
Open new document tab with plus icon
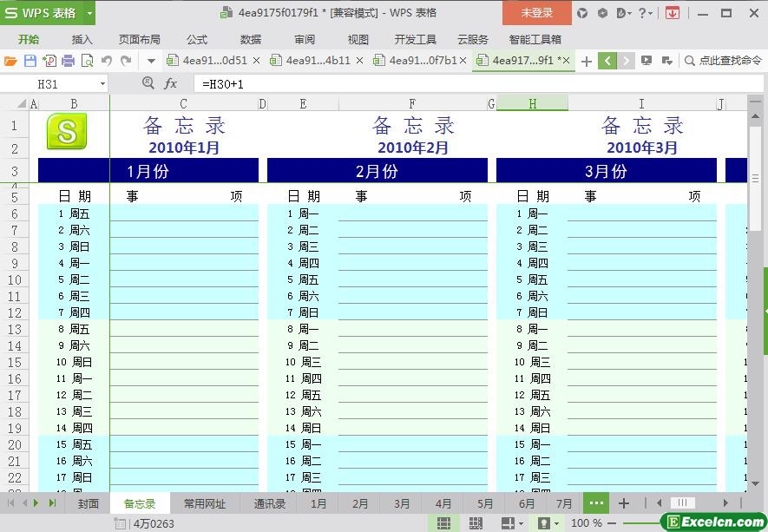click(587, 61)
